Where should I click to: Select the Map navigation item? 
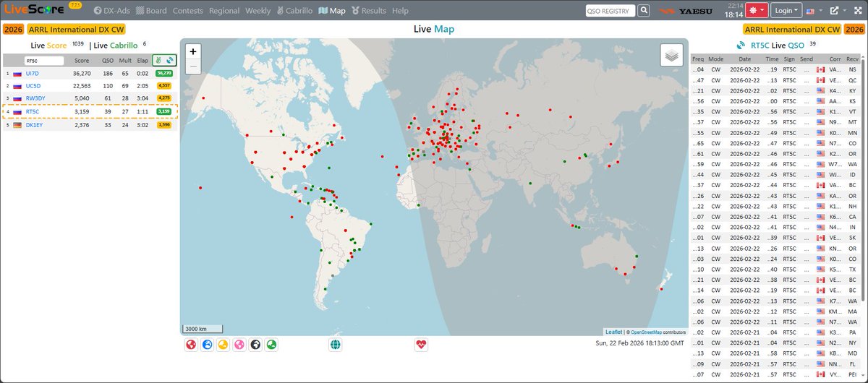click(332, 11)
